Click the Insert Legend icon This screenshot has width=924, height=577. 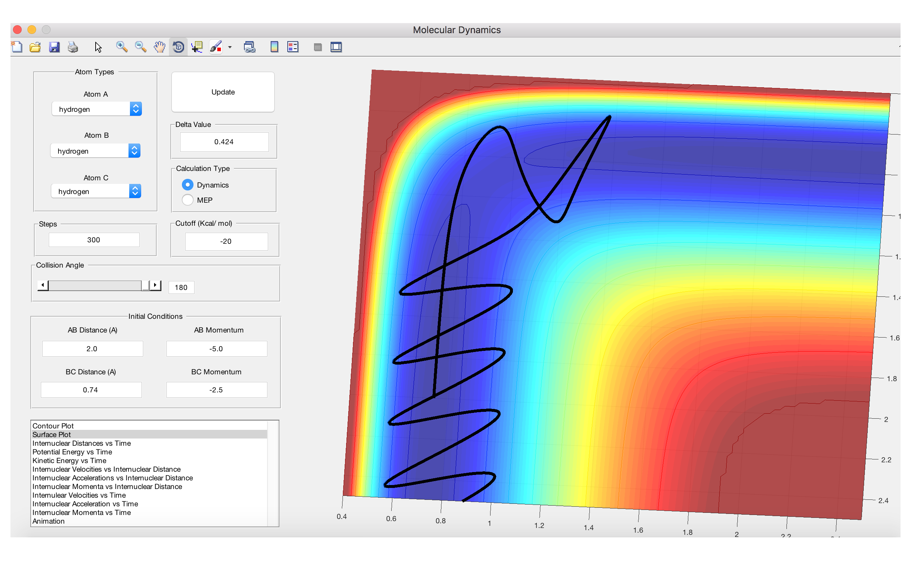(293, 47)
